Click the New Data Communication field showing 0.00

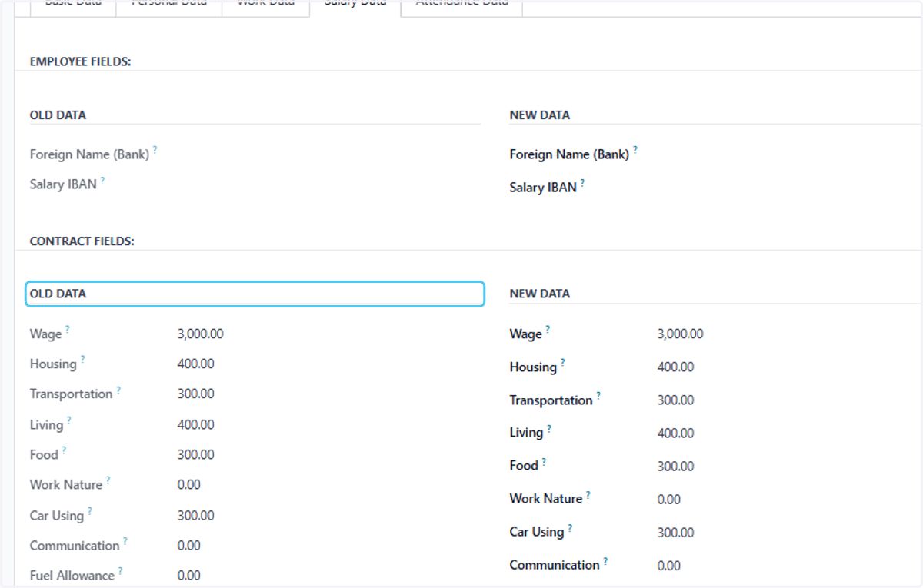coord(669,565)
